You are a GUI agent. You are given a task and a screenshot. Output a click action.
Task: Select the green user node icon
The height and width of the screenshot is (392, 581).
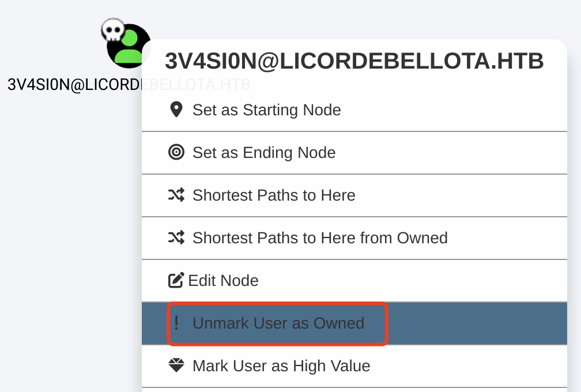[129, 46]
